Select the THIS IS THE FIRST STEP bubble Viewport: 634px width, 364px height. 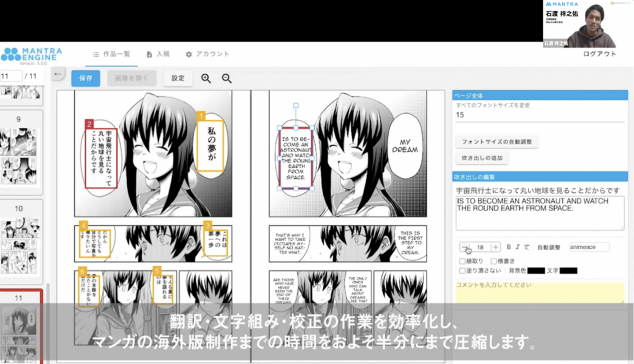coord(411,243)
